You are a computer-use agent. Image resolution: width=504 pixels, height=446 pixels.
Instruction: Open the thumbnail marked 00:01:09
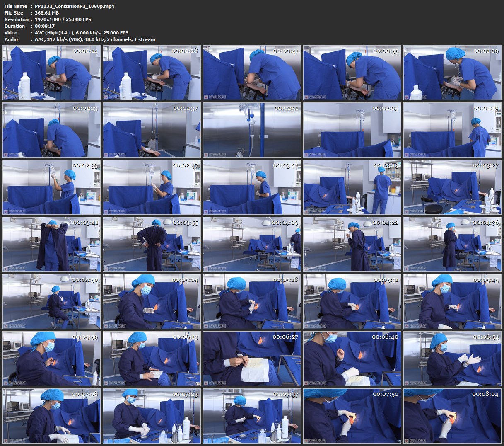(x=452, y=73)
